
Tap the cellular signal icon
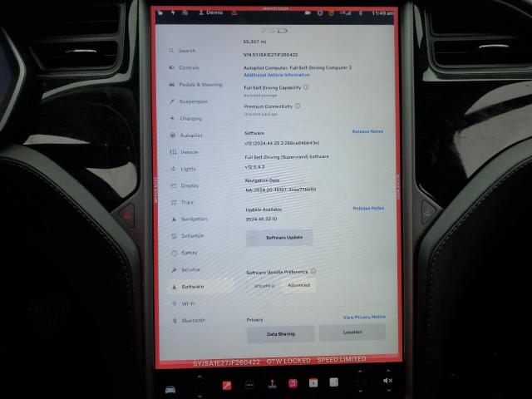[346, 13]
